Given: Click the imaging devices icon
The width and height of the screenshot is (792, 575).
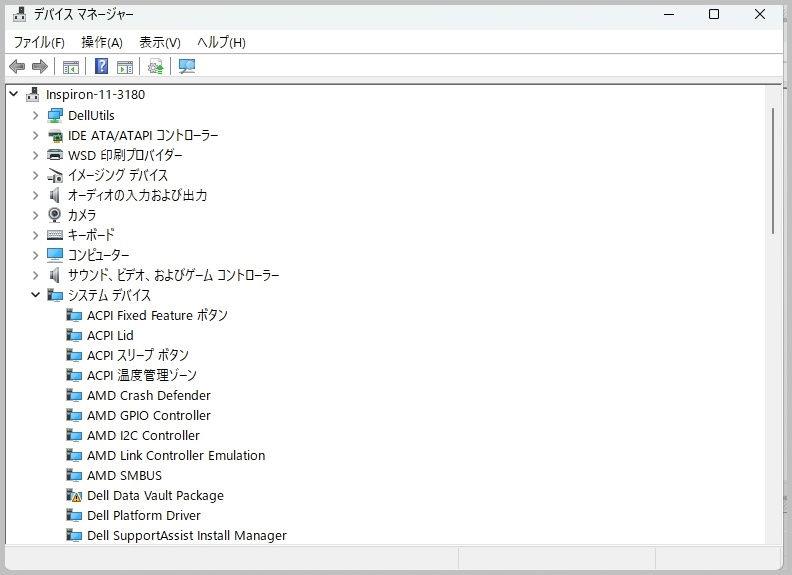Looking at the screenshot, I should [x=55, y=175].
